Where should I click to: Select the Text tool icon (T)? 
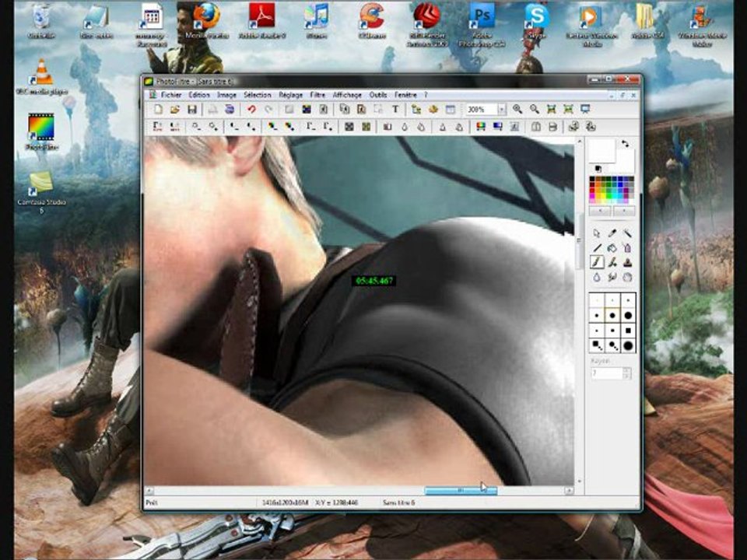(x=395, y=110)
